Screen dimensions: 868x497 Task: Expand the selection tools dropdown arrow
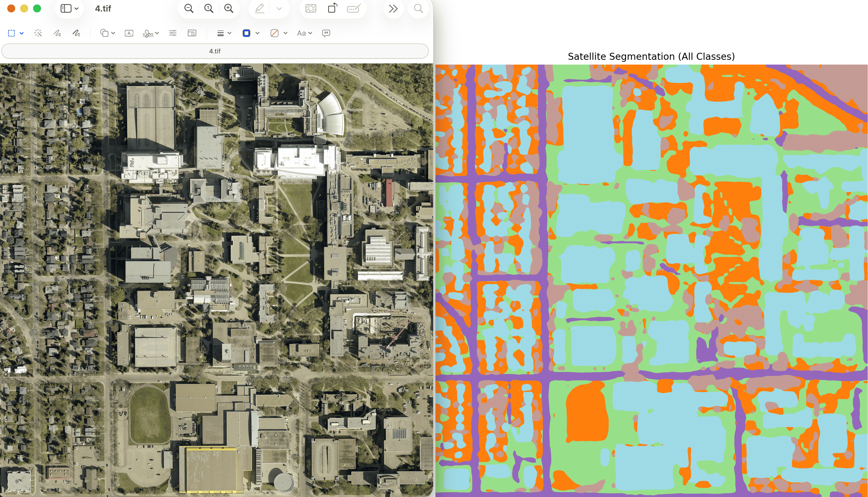[x=22, y=33]
